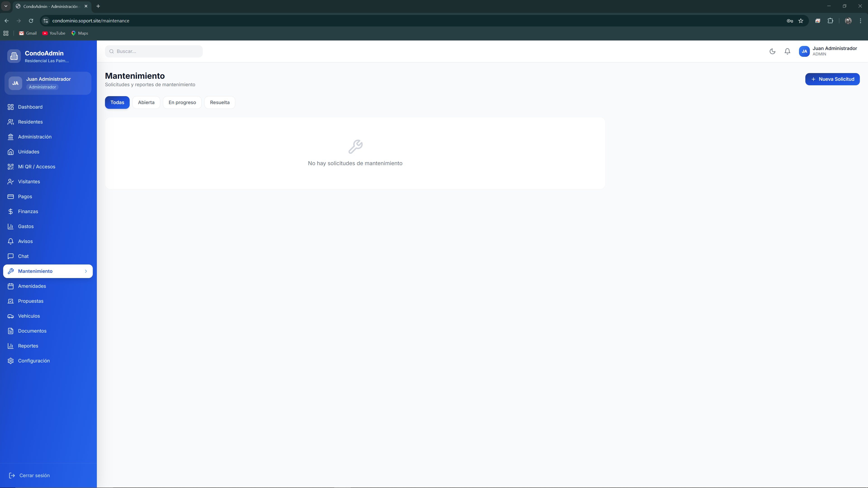The width and height of the screenshot is (868, 488).
Task: Filter by Abierta status tab
Action: click(146, 102)
